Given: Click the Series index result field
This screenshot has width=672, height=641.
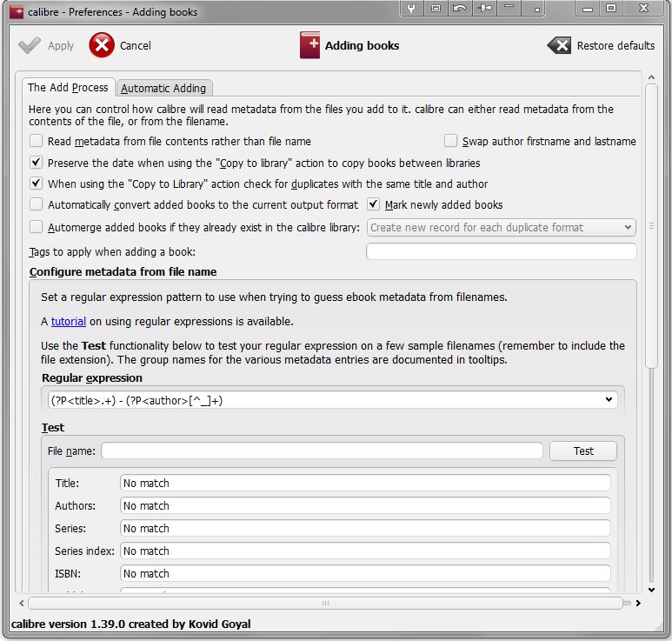Looking at the screenshot, I should (x=365, y=551).
